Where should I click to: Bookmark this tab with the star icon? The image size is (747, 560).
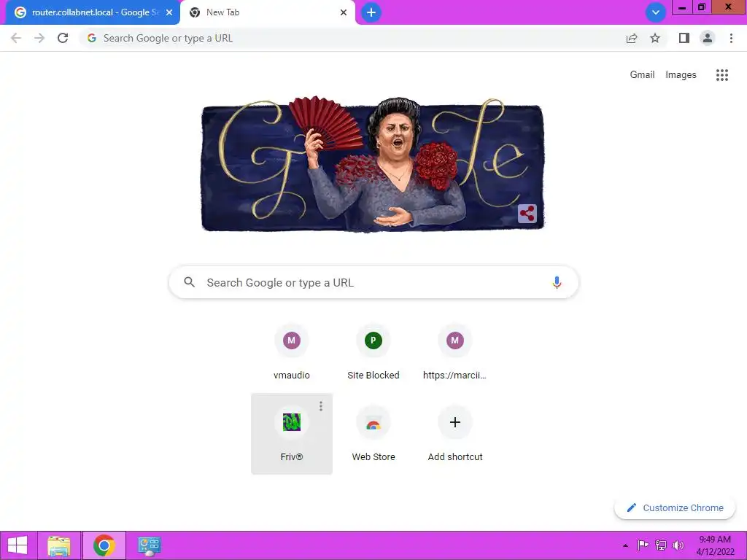click(655, 38)
